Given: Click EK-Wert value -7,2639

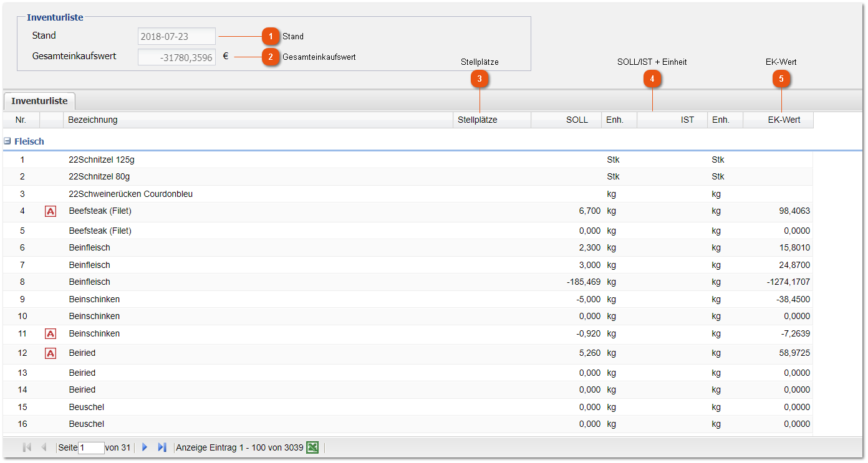Looking at the screenshot, I should pos(796,334).
